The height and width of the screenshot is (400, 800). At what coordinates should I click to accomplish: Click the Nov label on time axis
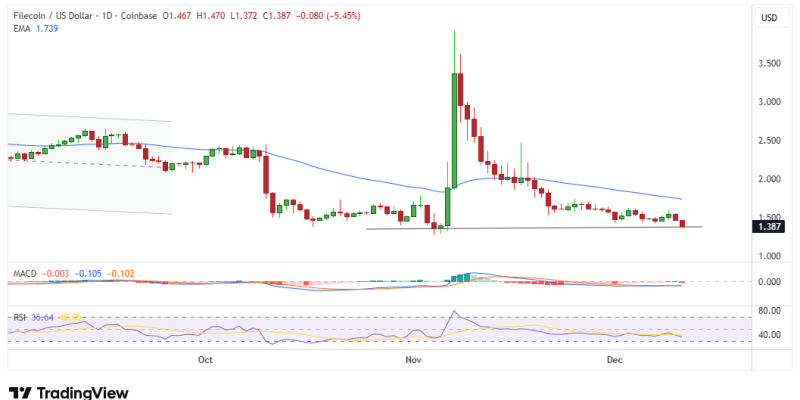[412, 357]
